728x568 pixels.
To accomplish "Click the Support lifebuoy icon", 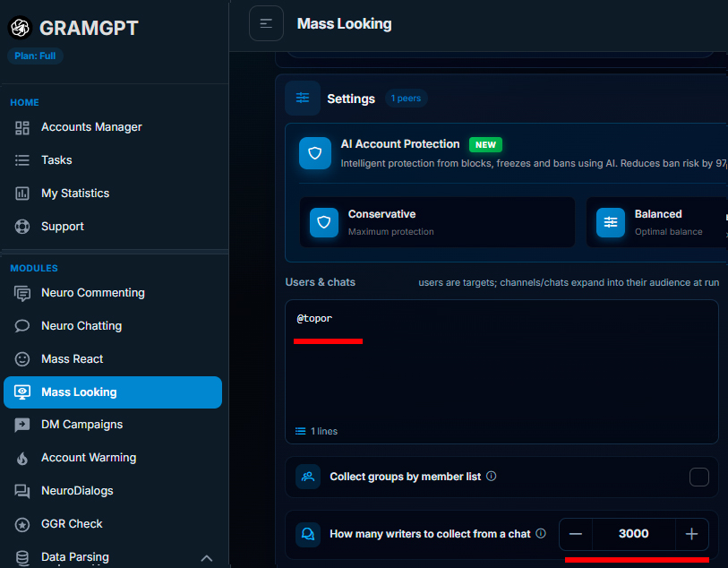I will click(x=22, y=227).
